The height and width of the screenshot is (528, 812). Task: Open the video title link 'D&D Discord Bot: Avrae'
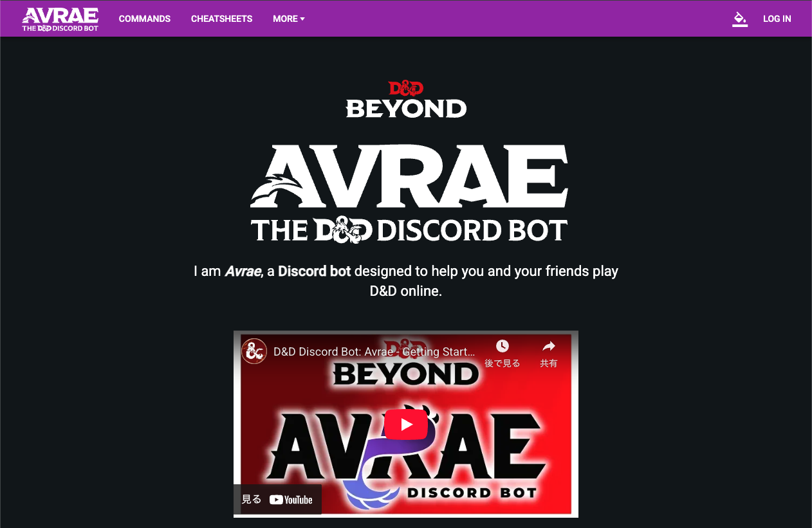pyautogui.click(x=374, y=352)
